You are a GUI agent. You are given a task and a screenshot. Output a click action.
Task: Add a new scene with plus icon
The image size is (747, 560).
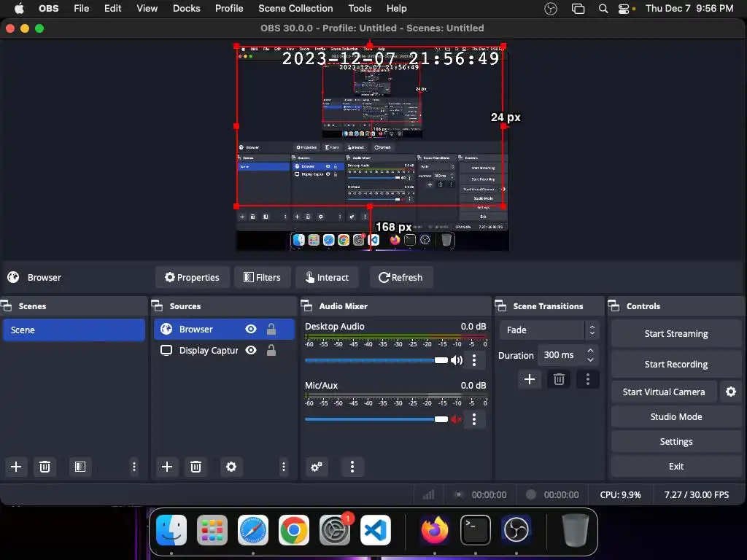tap(16, 467)
